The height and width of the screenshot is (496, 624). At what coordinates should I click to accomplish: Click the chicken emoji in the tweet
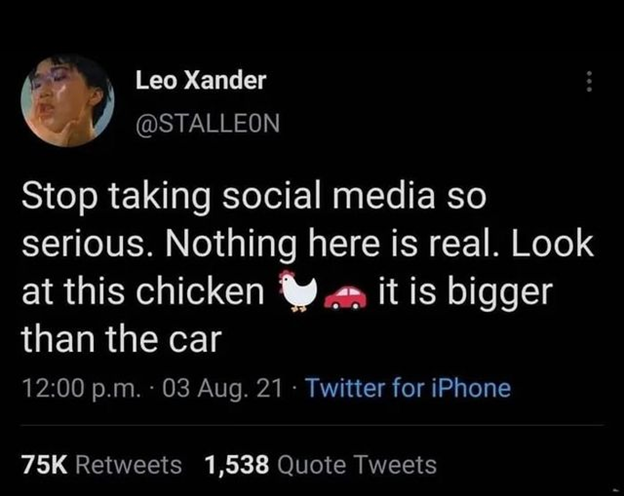click(x=298, y=291)
